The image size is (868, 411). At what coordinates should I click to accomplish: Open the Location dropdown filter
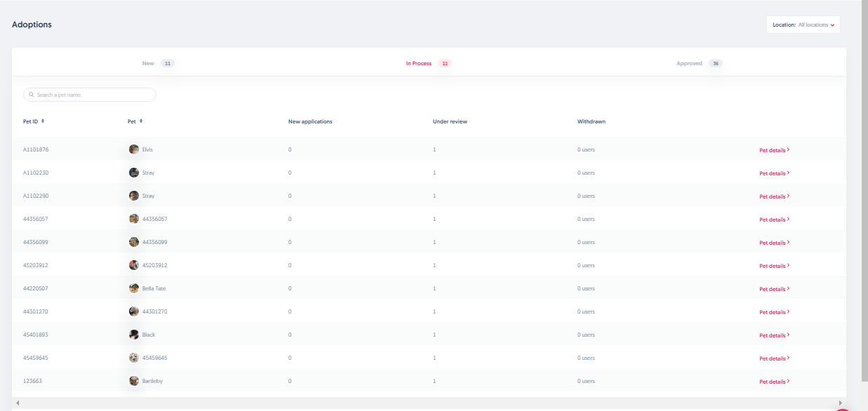(803, 25)
